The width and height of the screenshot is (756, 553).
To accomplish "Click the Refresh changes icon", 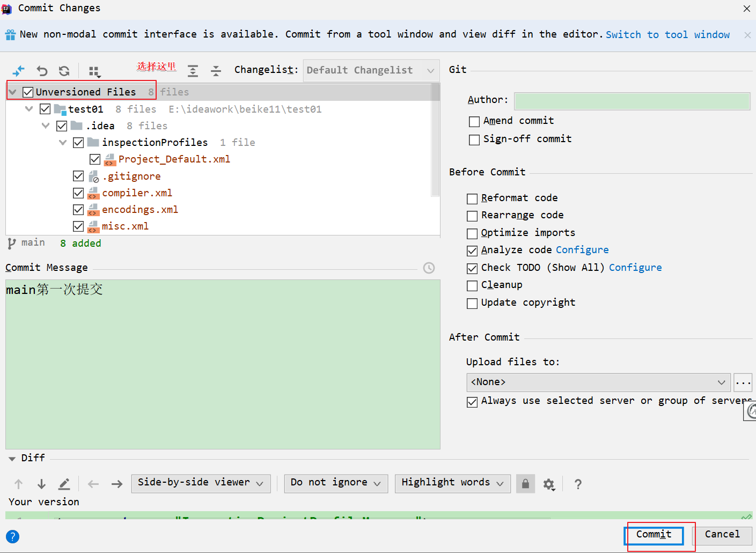I will click(64, 71).
